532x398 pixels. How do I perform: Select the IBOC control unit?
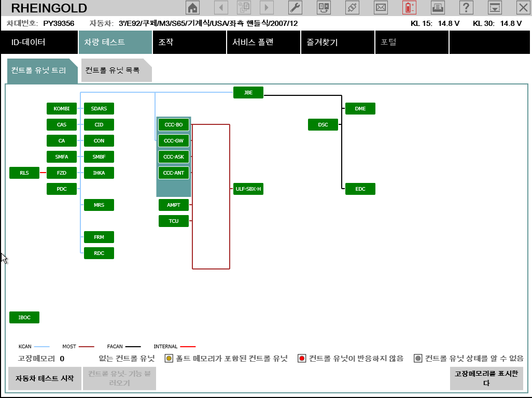pos(24,318)
